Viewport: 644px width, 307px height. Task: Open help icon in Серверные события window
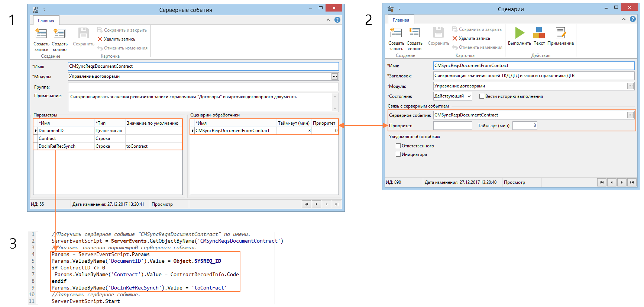pyautogui.click(x=337, y=20)
